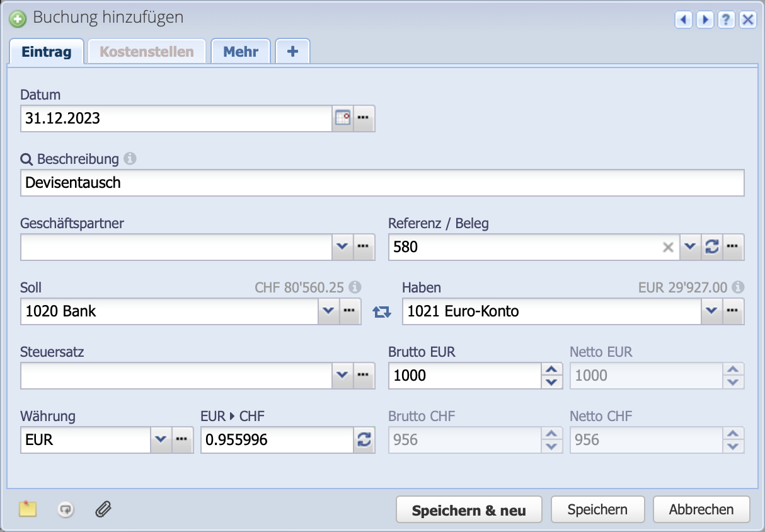Image resolution: width=765 pixels, height=532 pixels.
Task: Cancel the booking with Abbrechen
Action: coord(701,509)
